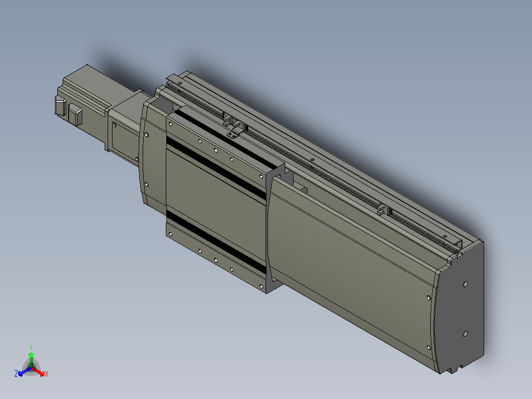Click the red X axis of the triad
Screen dimensions: 532x399
point(39,372)
